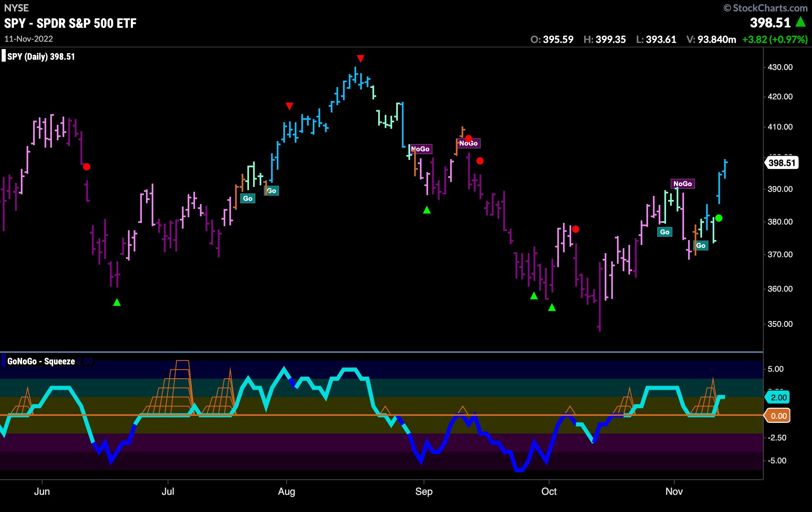The height and width of the screenshot is (512, 812).
Task: Click the Jun month label on time axis
Action: (x=42, y=491)
